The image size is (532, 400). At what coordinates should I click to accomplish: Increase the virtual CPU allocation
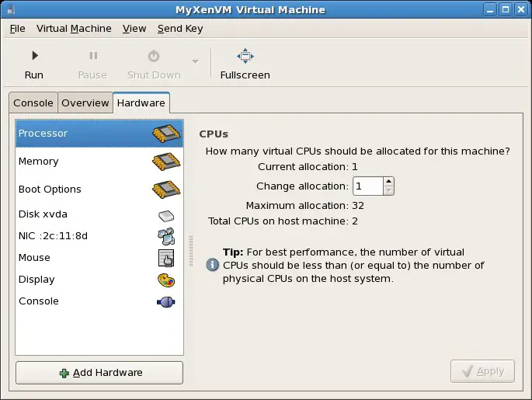point(389,182)
